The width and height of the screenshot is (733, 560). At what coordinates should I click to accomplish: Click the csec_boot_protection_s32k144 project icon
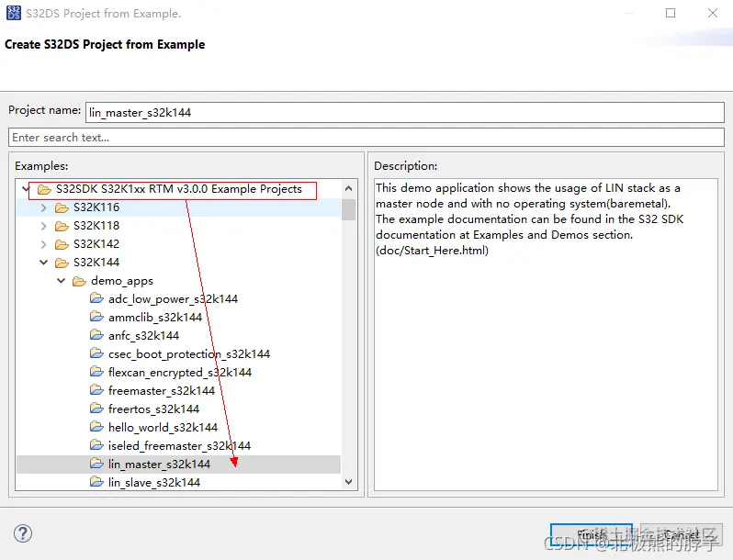click(x=96, y=353)
